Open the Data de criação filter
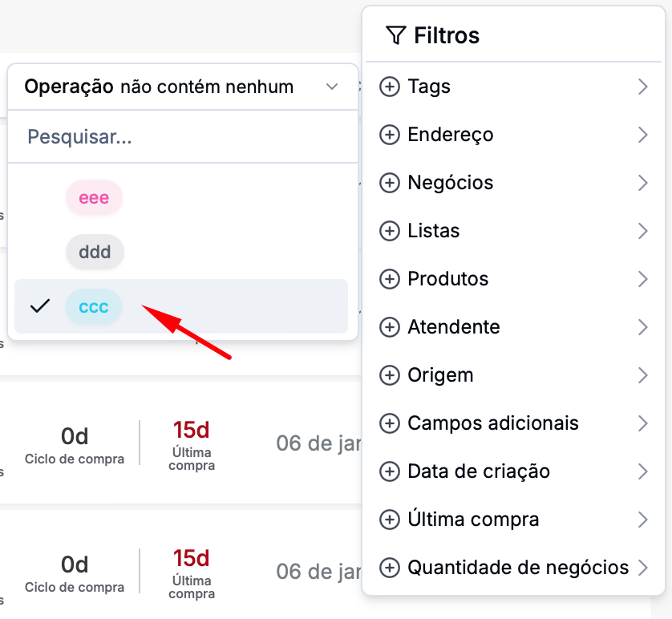 (479, 471)
